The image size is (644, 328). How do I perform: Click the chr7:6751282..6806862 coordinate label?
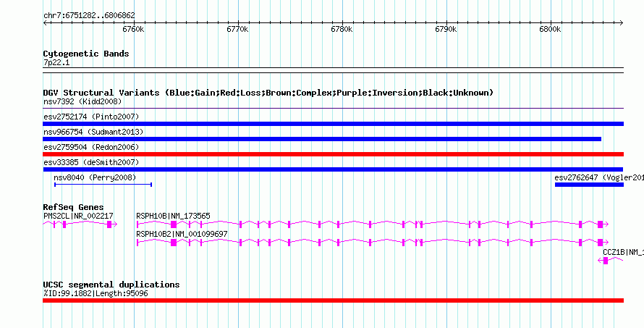tap(89, 16)
